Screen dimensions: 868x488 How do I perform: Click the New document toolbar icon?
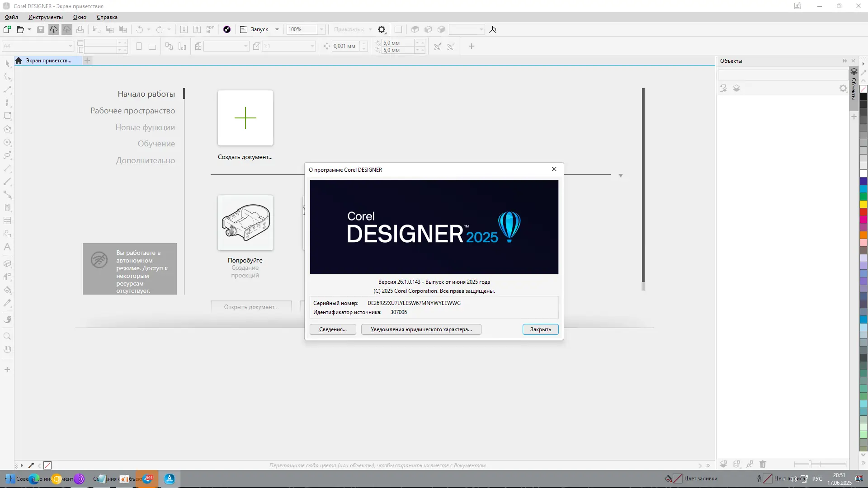[7, 29]
